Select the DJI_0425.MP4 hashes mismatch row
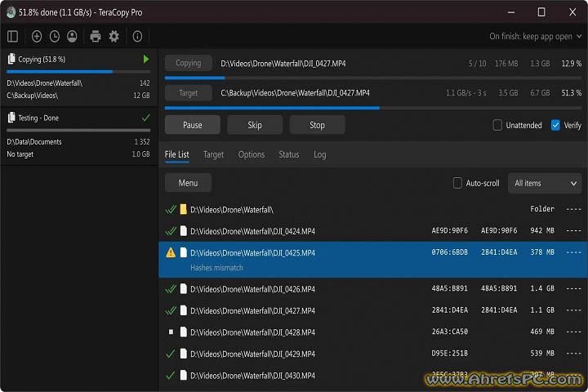 pyautogui.click(x=373, y=260)
